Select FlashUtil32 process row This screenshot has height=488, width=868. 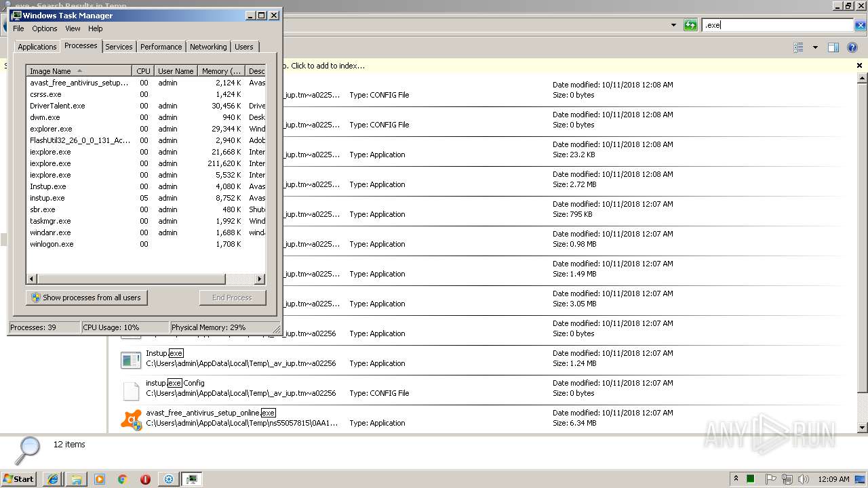coord(146,140)
